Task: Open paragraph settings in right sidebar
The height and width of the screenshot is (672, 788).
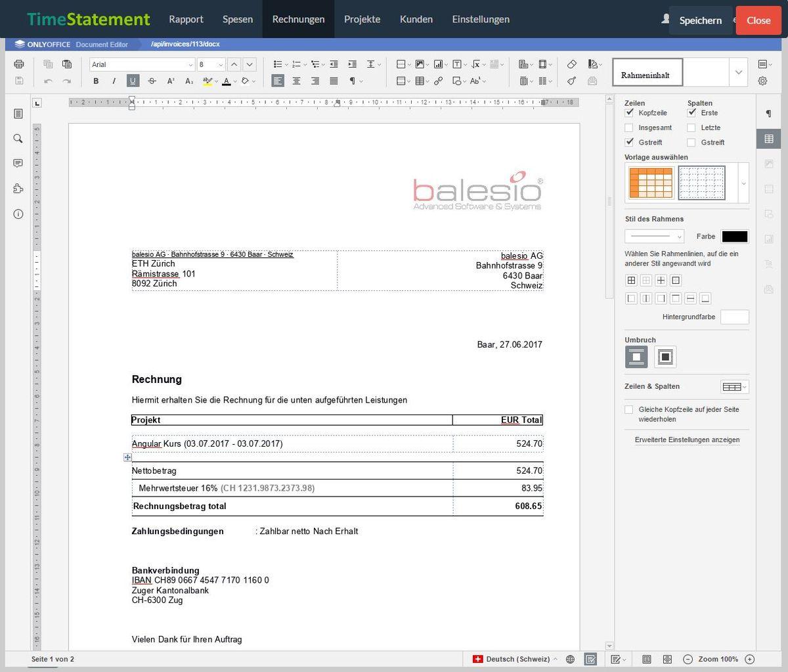Action: pos(768,114)
